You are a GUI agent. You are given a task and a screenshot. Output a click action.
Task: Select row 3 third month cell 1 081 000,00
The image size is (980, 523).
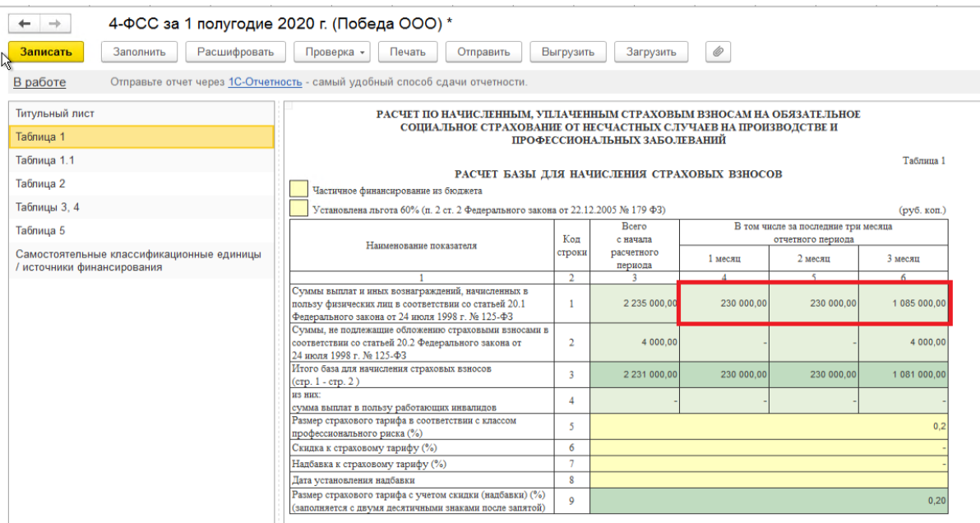pos(903,375)
